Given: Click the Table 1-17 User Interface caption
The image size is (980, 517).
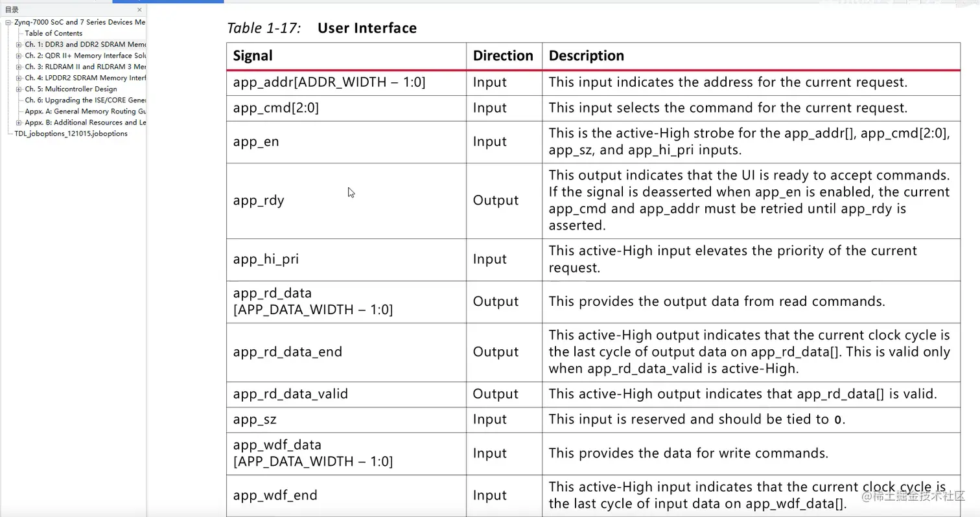Looking at the screenshot, I should click(x=321, y=28).
